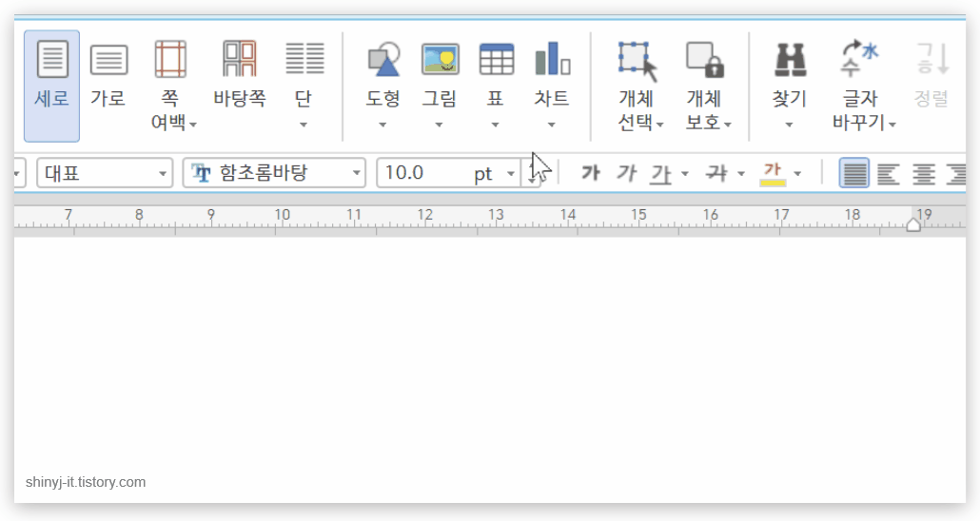Image resolution: width=980 pixels, height=521 pixels.
Task: Expand the 글자 바꾸기 dropdown arrow
Action: click(892, 125)
